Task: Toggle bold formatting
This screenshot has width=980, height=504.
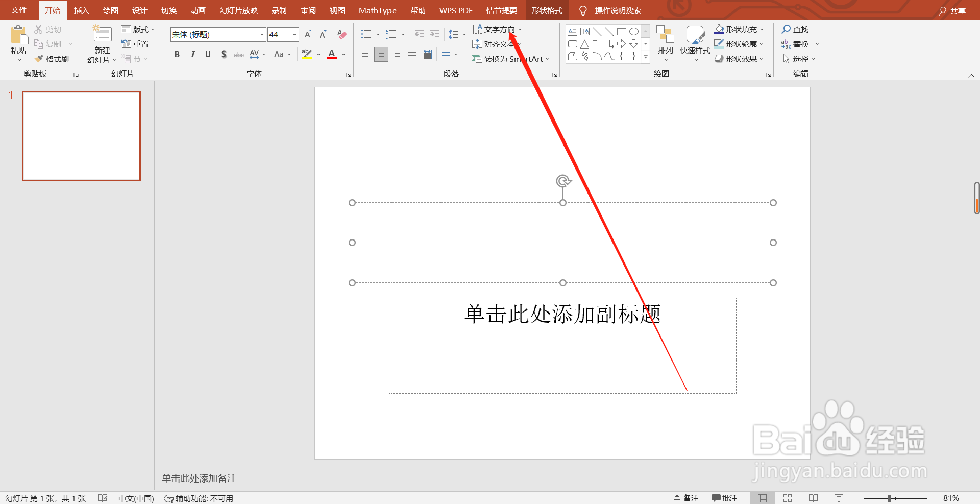Action: tap(177, 54)
